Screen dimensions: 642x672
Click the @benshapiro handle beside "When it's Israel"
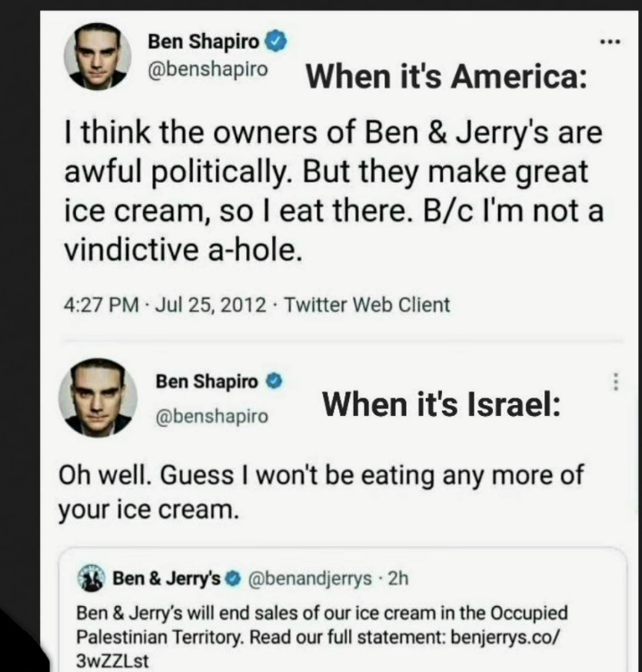[x=212, y=416]
